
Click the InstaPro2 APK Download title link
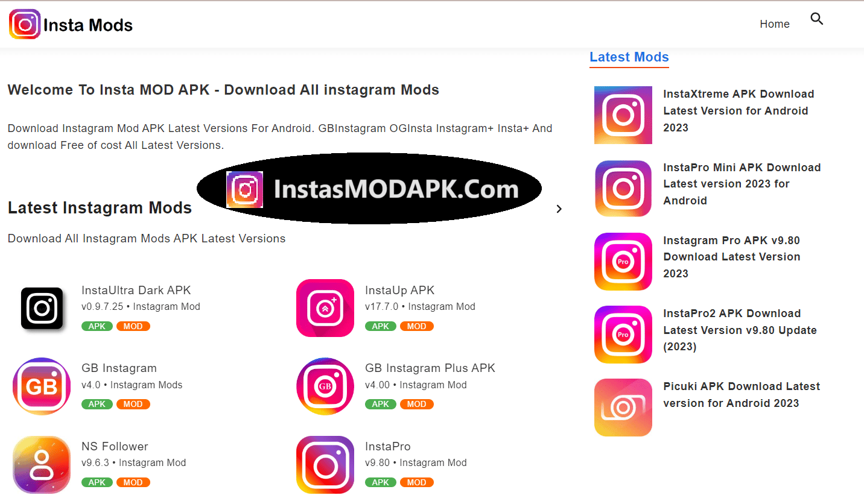tap(740, 330)
